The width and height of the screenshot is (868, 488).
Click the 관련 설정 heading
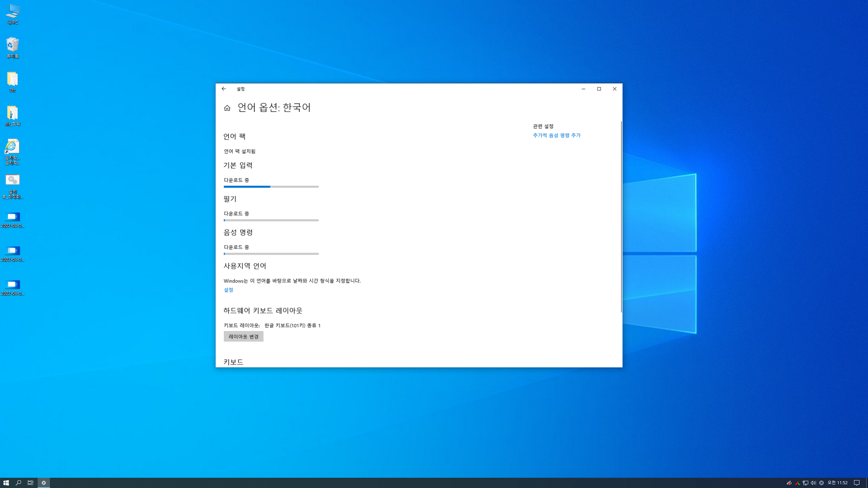(x=543, y=126)
